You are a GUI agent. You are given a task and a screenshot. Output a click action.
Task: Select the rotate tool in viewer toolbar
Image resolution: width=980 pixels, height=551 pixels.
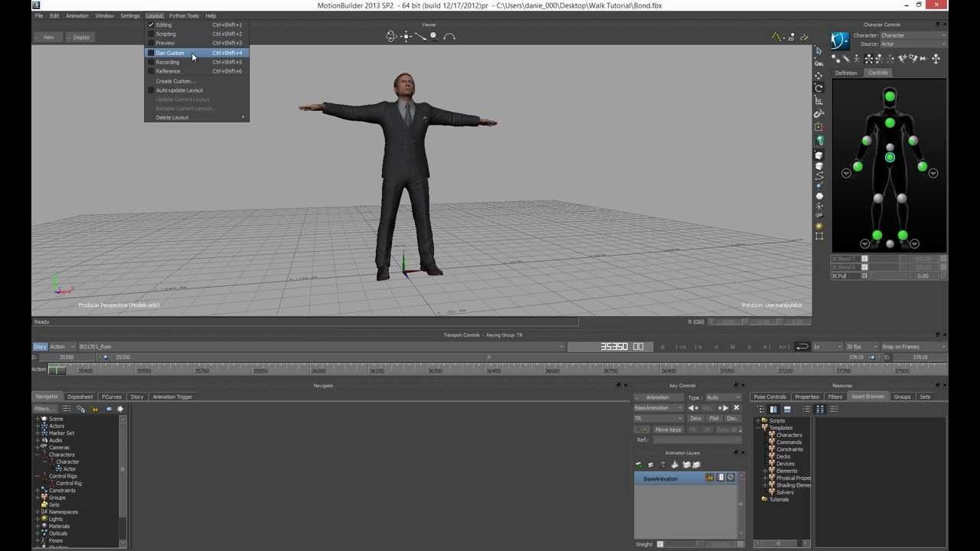point(819,88)
